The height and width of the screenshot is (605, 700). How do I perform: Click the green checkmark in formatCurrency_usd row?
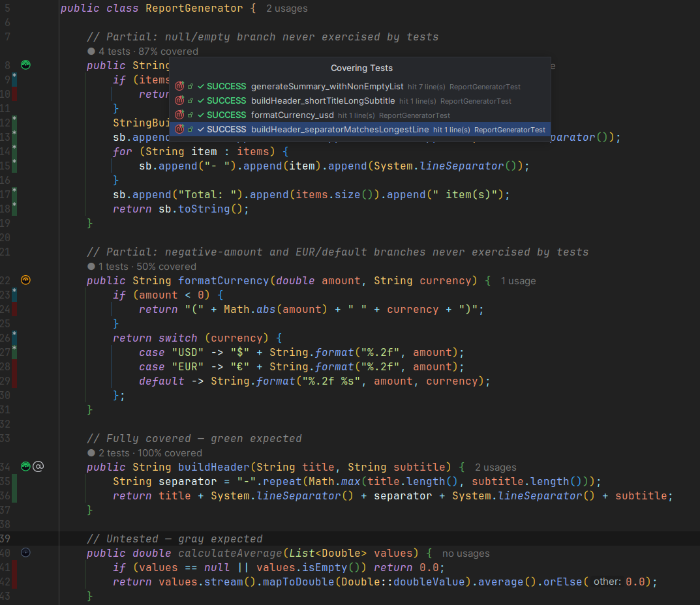click(x=201, y=115)
